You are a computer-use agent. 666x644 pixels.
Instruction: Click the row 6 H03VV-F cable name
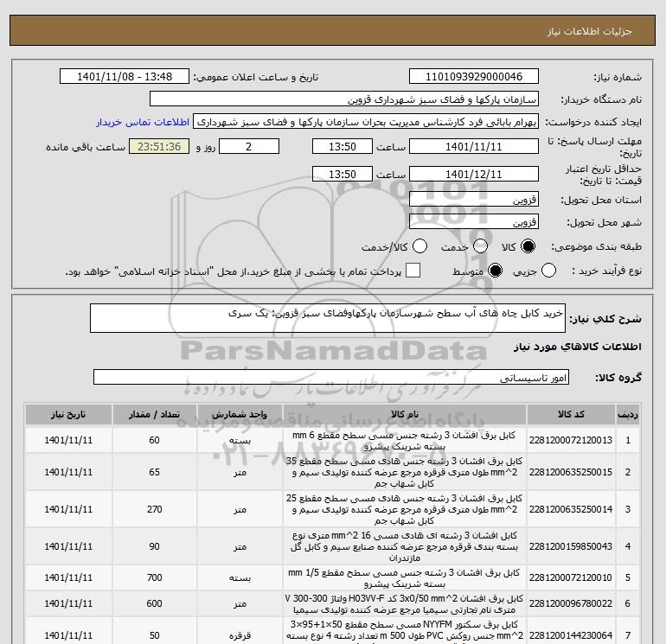(404, 604)
